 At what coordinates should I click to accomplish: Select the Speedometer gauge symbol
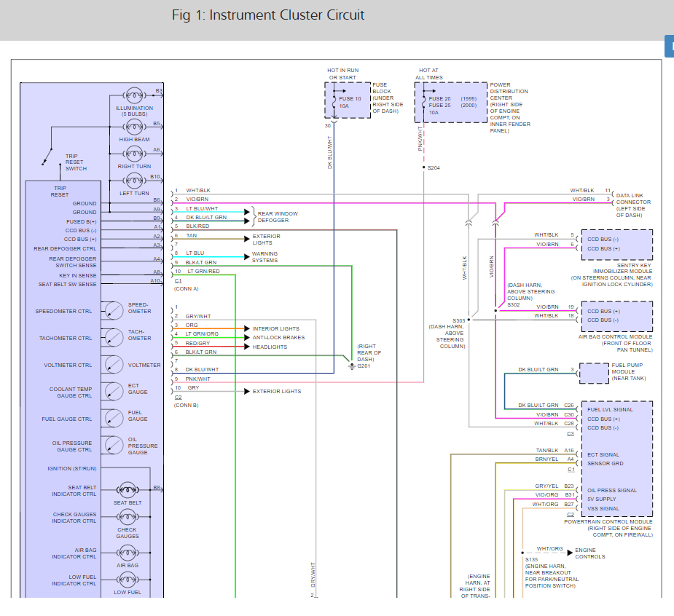114,311
